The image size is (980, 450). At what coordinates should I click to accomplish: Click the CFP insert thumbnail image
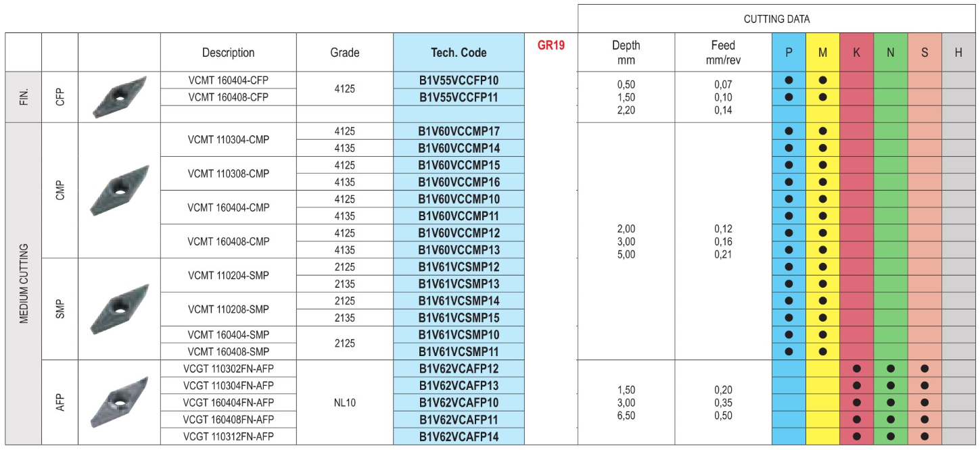(x=119, y=97)
